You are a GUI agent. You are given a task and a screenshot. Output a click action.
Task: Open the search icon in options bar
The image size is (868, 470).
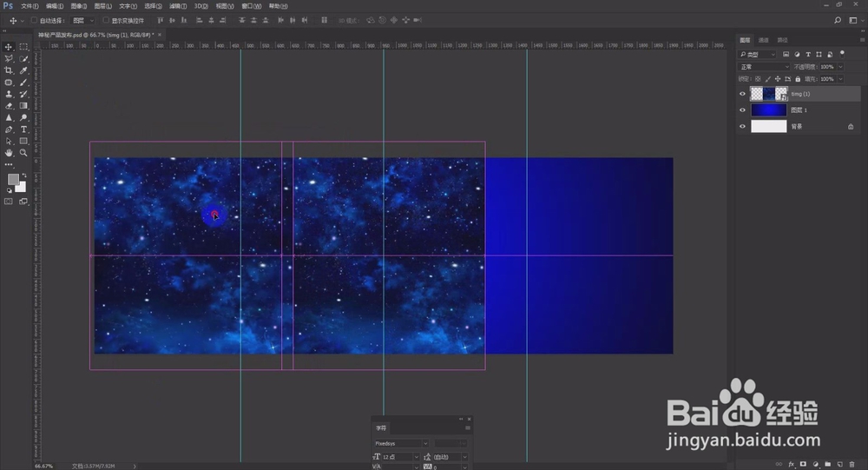838,21
